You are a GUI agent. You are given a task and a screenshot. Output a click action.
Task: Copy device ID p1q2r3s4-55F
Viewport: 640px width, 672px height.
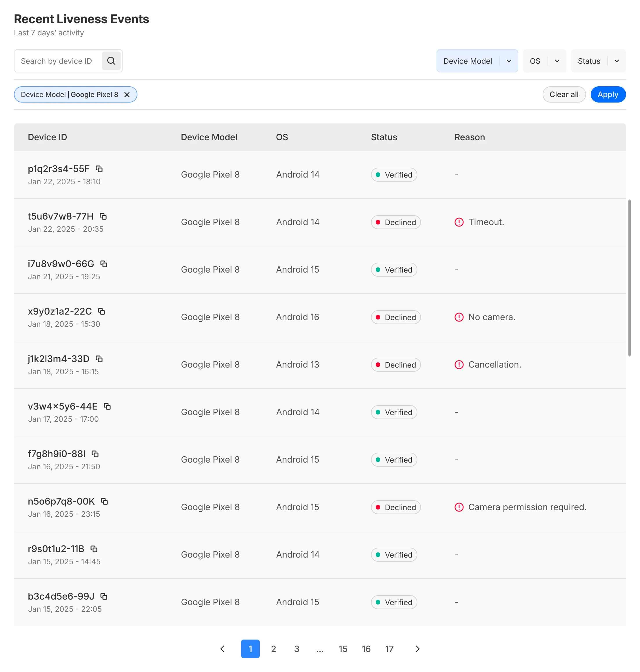click(99, 169)
